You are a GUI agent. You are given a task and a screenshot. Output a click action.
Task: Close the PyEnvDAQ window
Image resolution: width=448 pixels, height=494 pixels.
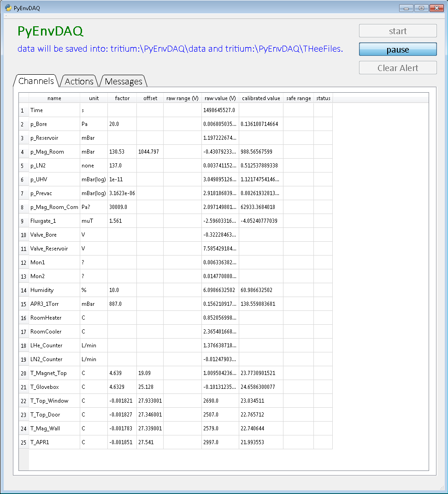(x=436, y=8)
